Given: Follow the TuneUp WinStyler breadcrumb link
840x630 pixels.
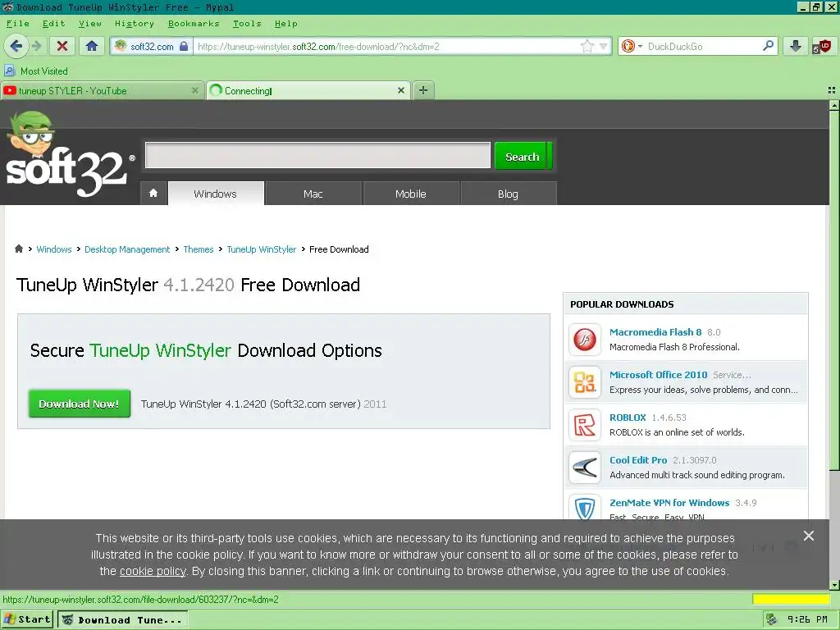Looking at the screenshot, I should pyautogui.click(x=262, y=249).
